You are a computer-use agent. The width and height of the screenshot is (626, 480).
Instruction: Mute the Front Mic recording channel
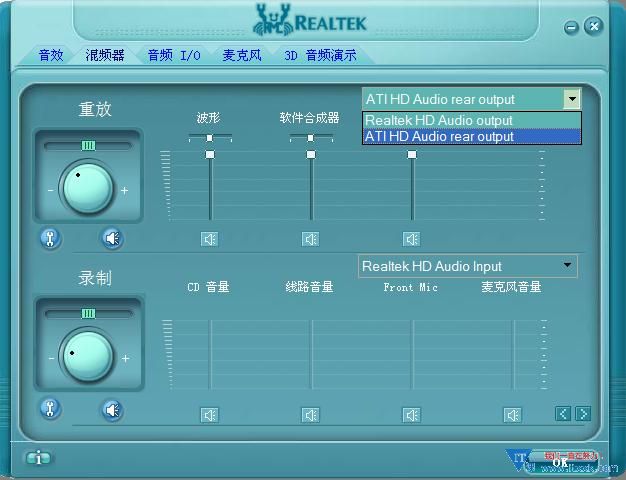point(412,415)
